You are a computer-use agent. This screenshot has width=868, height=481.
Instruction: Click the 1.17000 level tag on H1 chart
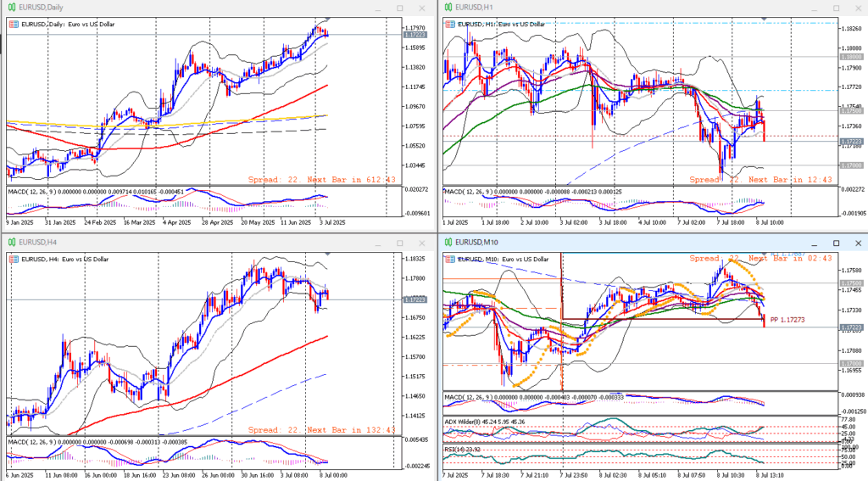[x=851, y=165]
